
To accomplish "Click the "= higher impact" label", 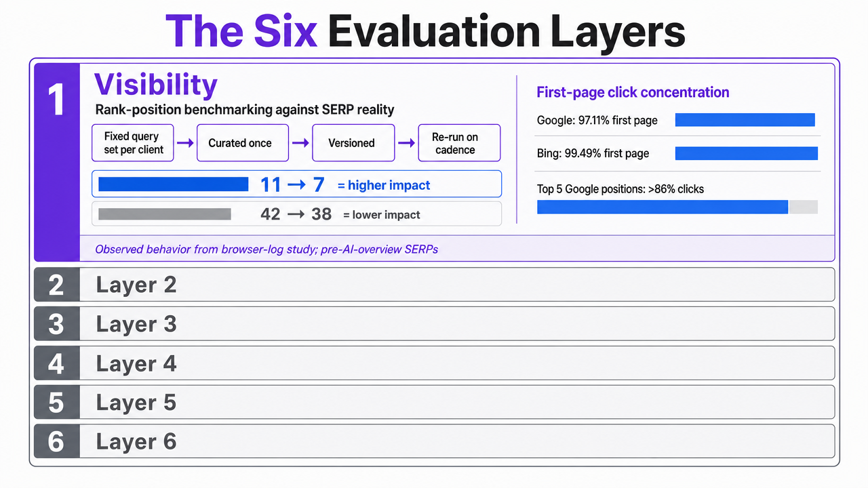I will click(384, 185).
